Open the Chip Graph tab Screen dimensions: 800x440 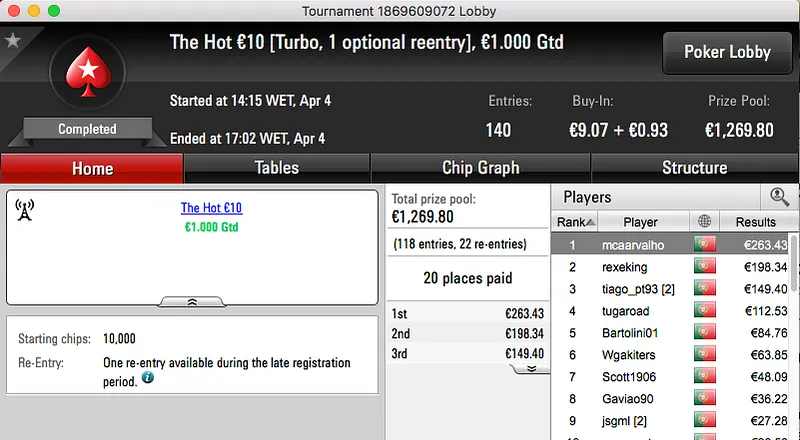(480, 168)
